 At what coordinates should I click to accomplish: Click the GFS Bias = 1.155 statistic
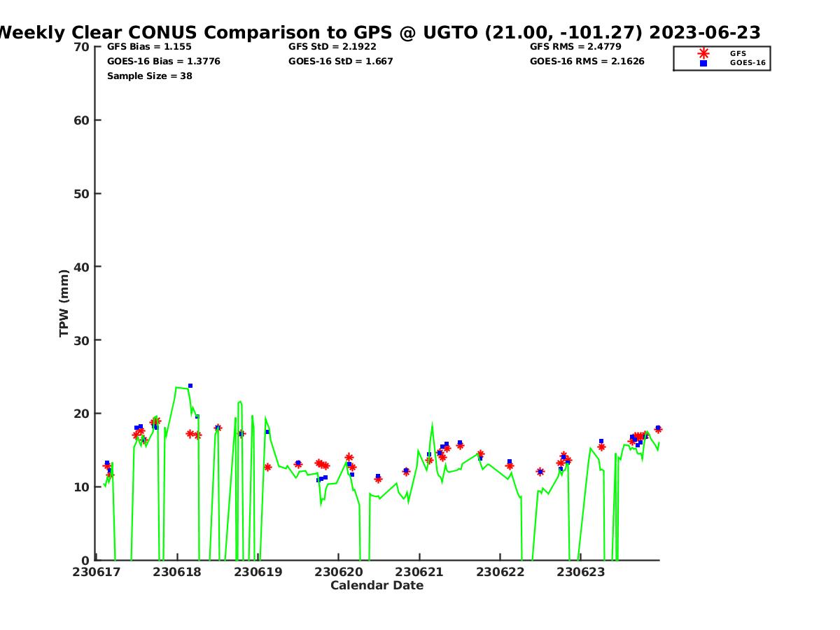point(149,47)
